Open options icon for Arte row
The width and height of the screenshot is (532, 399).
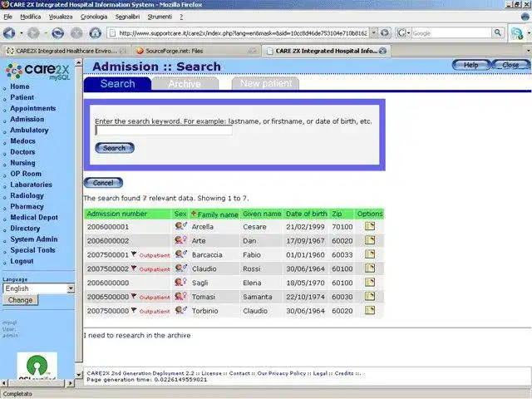point(369,240)
